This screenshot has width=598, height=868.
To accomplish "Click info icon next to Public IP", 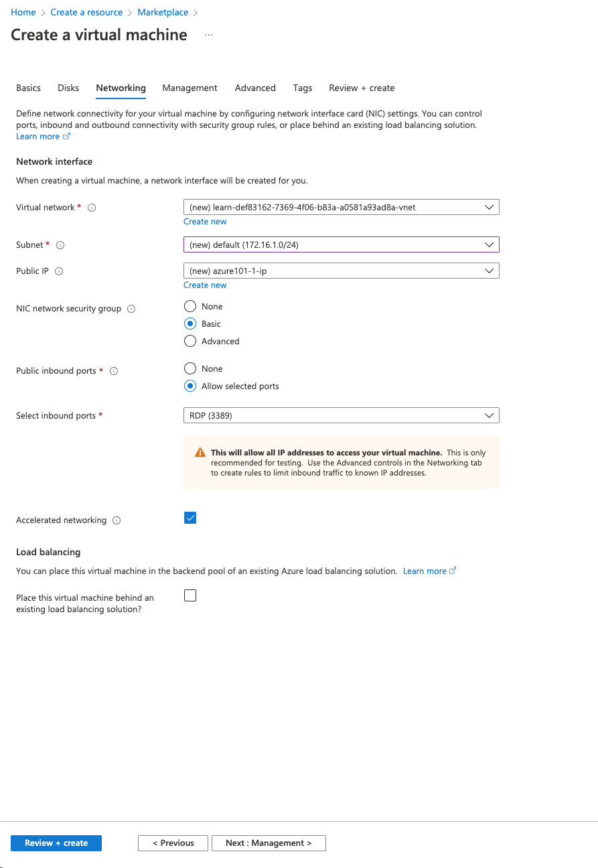I will point(59,271).
